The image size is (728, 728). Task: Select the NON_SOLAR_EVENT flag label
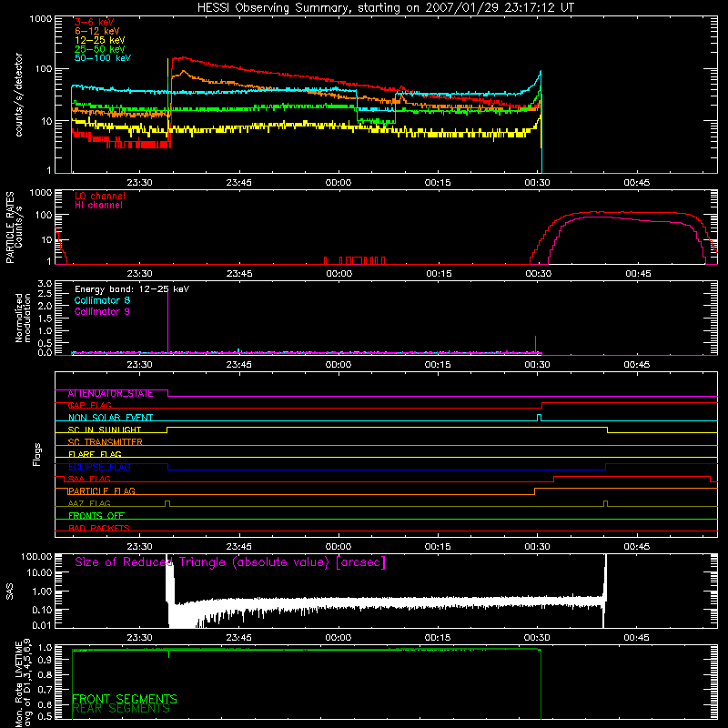click(x=110, y=418)
